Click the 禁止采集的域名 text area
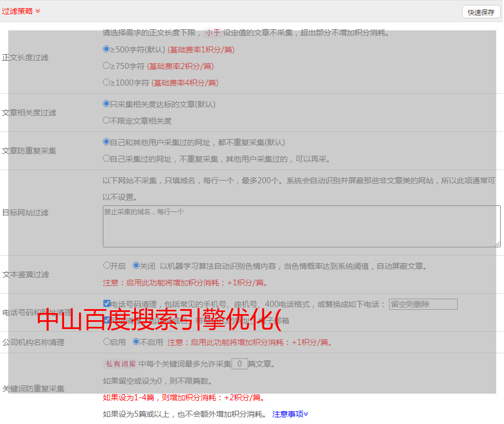 [x=301, y=226]
